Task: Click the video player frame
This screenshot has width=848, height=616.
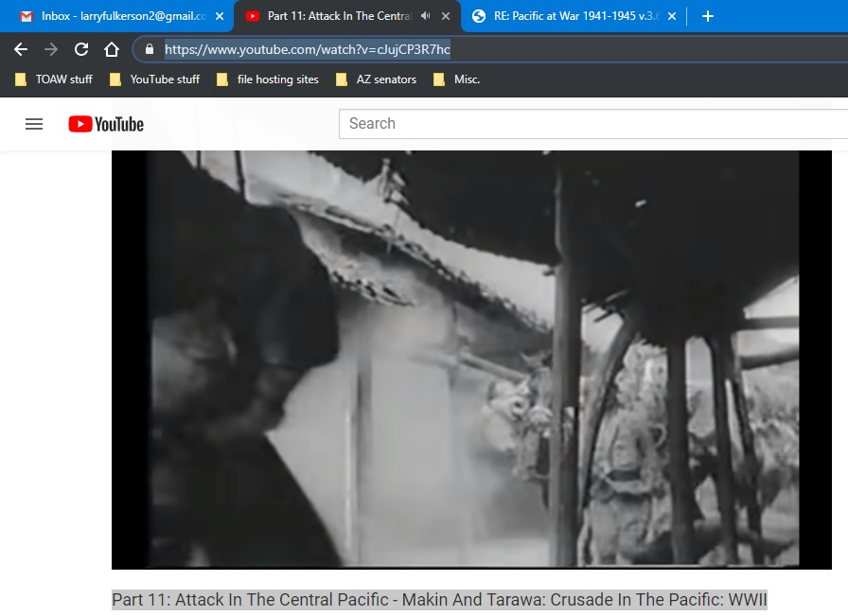Action: 471,360
